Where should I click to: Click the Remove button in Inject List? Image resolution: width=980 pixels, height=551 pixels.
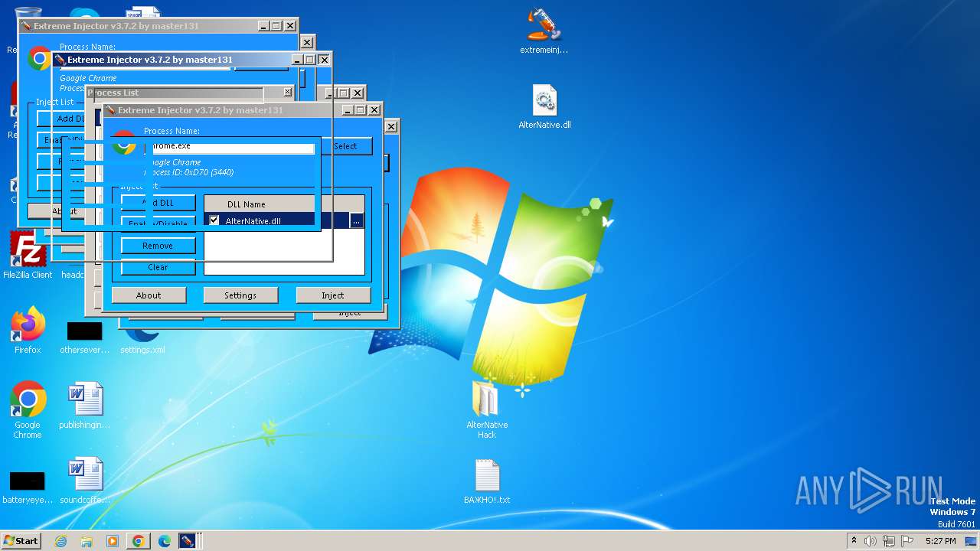(158, 246)
